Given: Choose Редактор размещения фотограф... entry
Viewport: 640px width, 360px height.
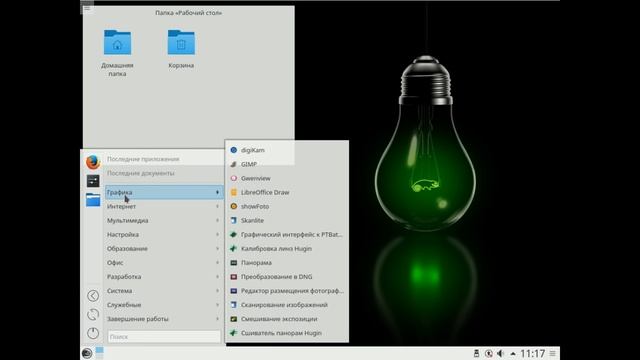Looking at the screenshot, I should click(x=287, y=291).
